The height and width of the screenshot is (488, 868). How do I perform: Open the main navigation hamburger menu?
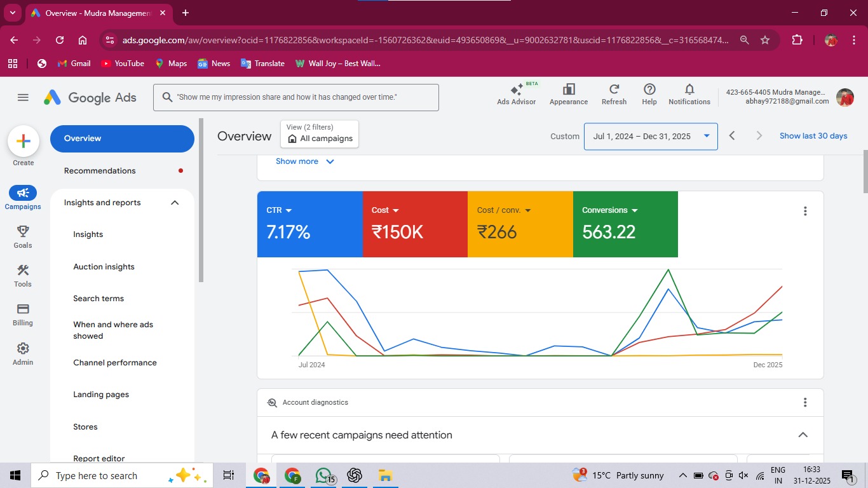click(x=23, y=97)
